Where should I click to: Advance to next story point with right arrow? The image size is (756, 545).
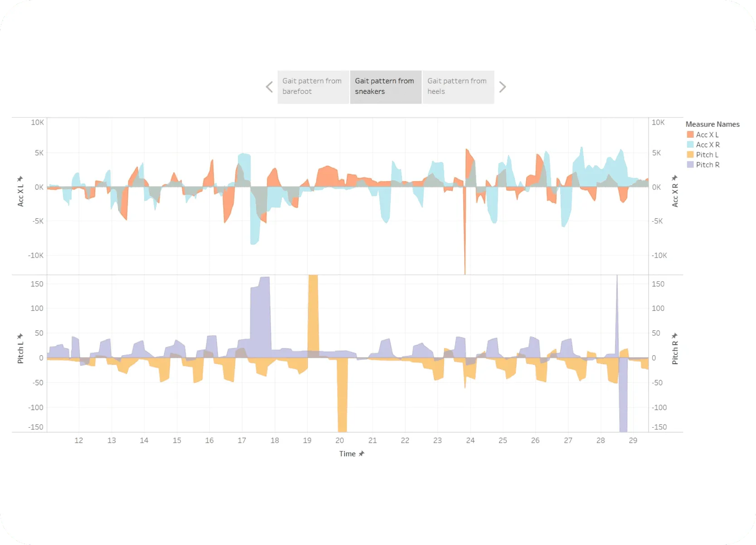(x=502, y=87)
